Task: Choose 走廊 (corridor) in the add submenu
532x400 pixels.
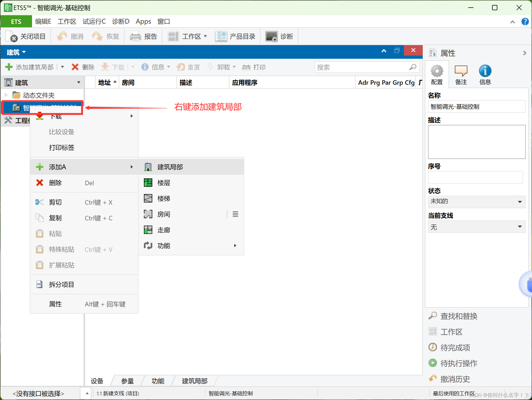Action: (x=164, y=230)
